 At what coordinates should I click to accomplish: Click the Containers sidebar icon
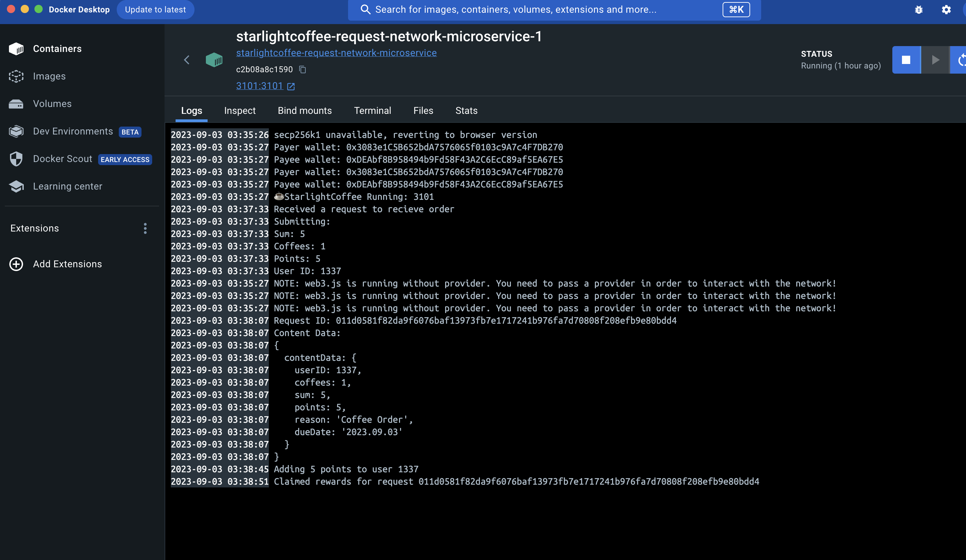click(x=16, y=49)
